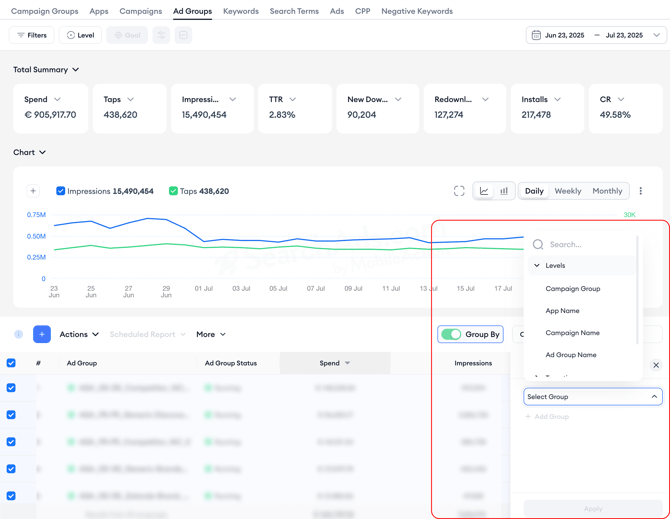
Task: Switch to bar chart view
Action: click(504, 191)
